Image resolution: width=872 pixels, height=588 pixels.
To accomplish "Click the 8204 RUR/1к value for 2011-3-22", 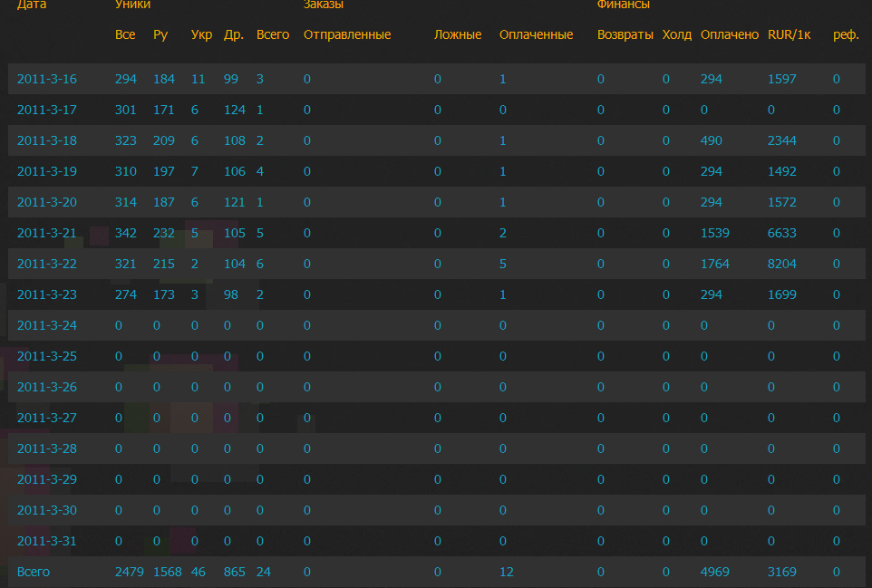I will [x=780, y=264].
